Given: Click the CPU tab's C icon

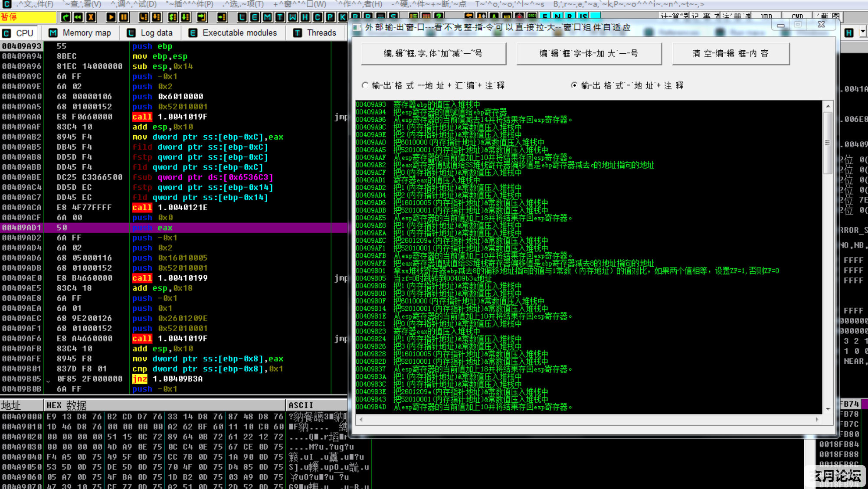Looking at the screenshot, I should click(7, 33).
